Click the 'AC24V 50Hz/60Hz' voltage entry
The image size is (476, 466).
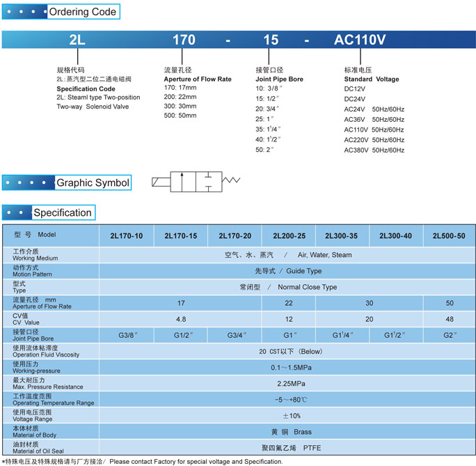374,109
